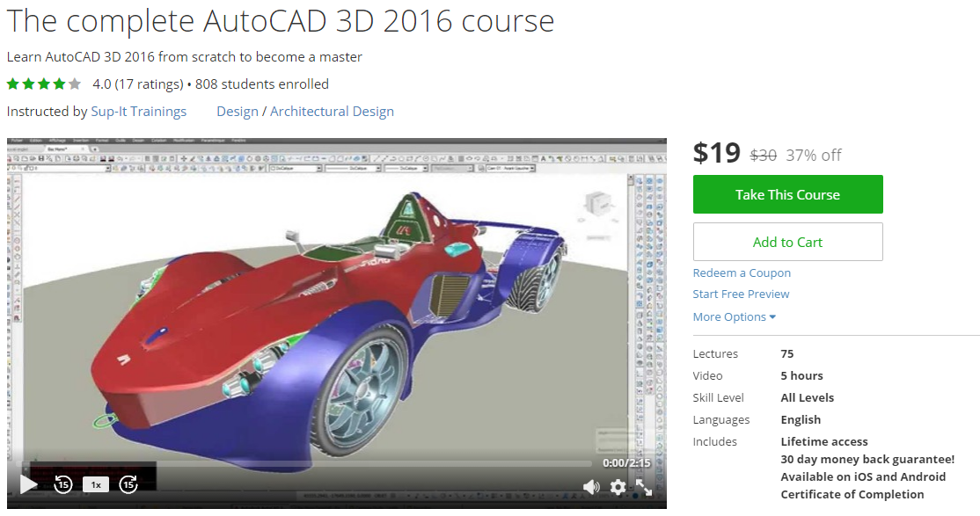Click Take This Course
Viewport: 980px width, 516px height.
point(787,194)
